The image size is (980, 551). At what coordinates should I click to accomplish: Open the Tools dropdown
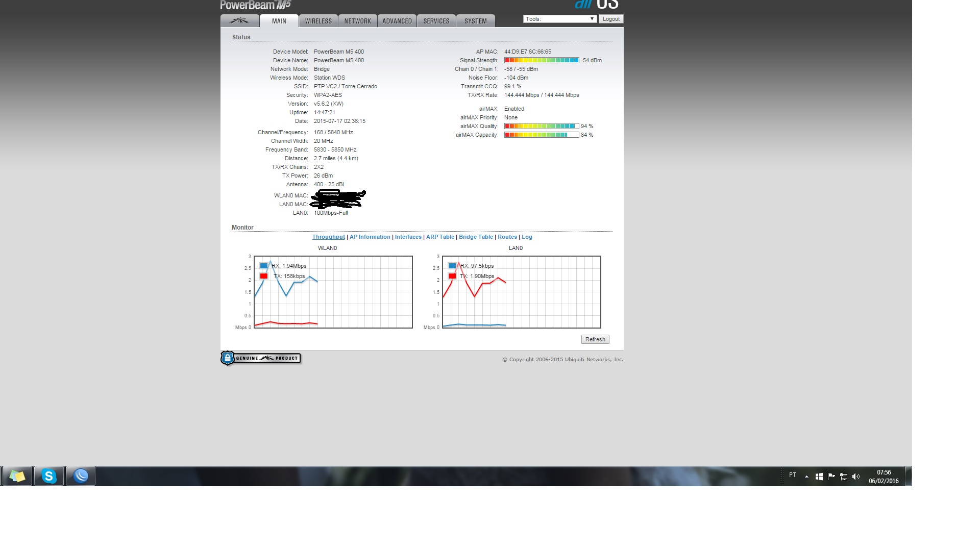(x=559, y=19)
